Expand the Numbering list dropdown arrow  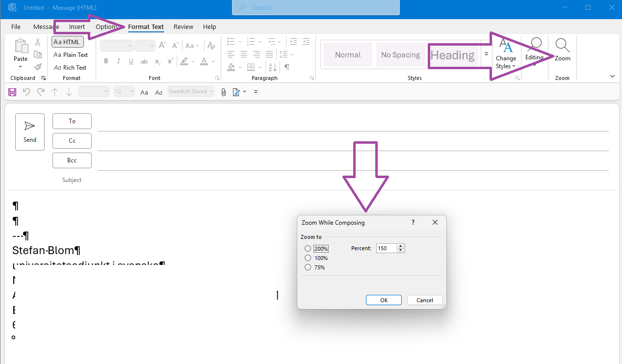pos(260,42)
